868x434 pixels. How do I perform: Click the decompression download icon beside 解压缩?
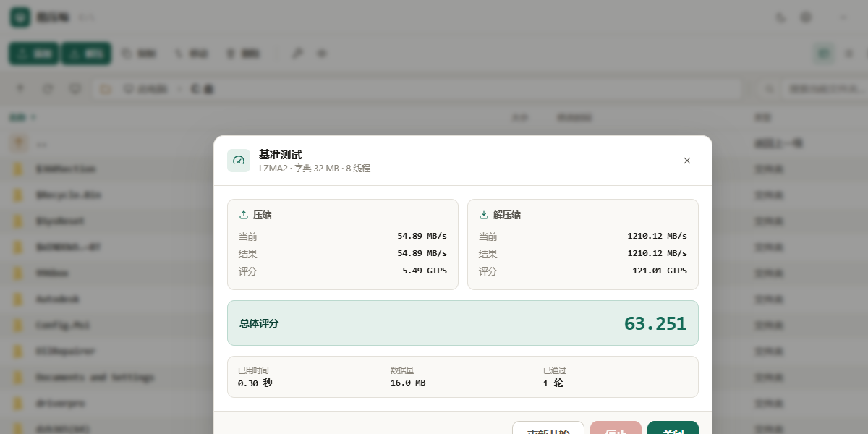[x=484, y=215]
